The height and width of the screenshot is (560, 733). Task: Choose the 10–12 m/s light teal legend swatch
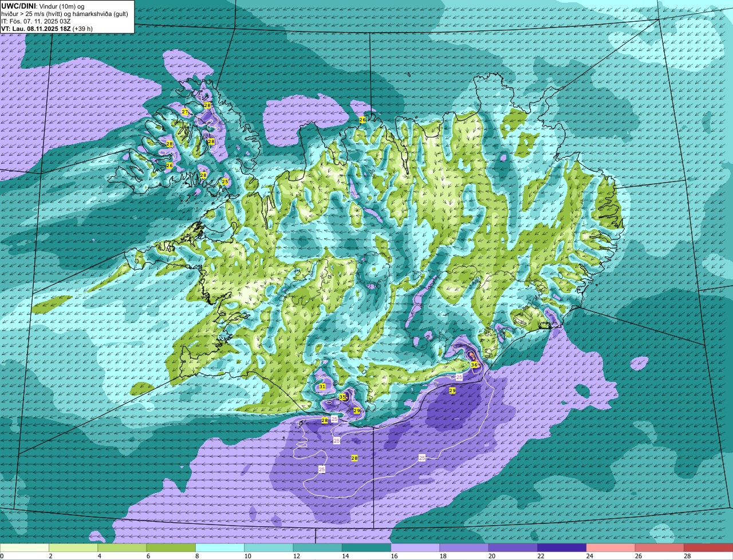[269, 548]
